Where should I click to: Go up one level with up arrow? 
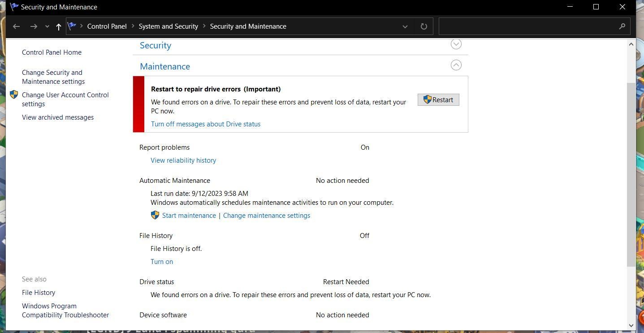[x=58, y=26]
